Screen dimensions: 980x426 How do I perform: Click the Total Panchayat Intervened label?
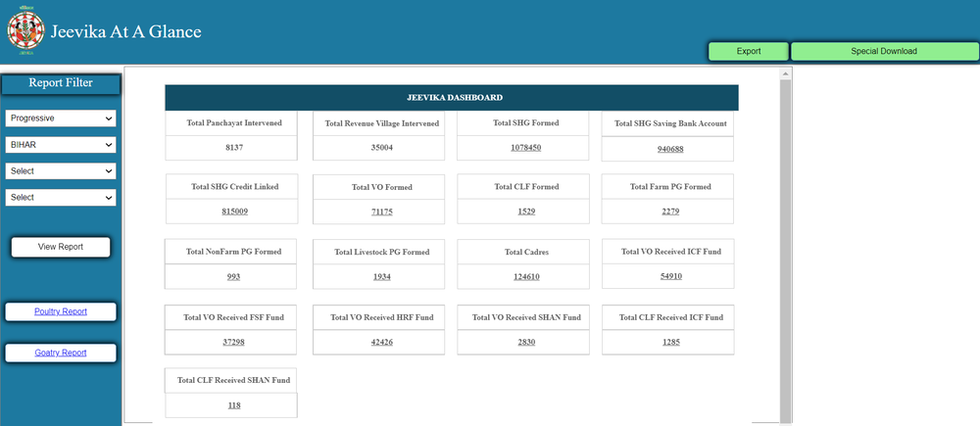tap(234, 123)
